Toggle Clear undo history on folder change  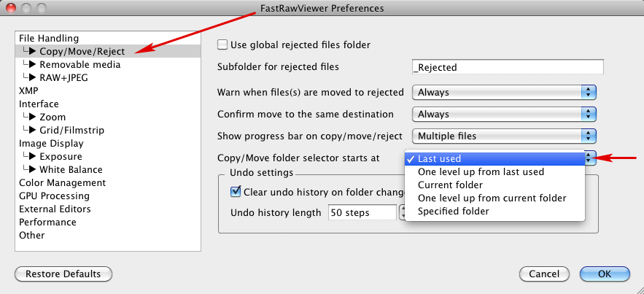(236, 192)
